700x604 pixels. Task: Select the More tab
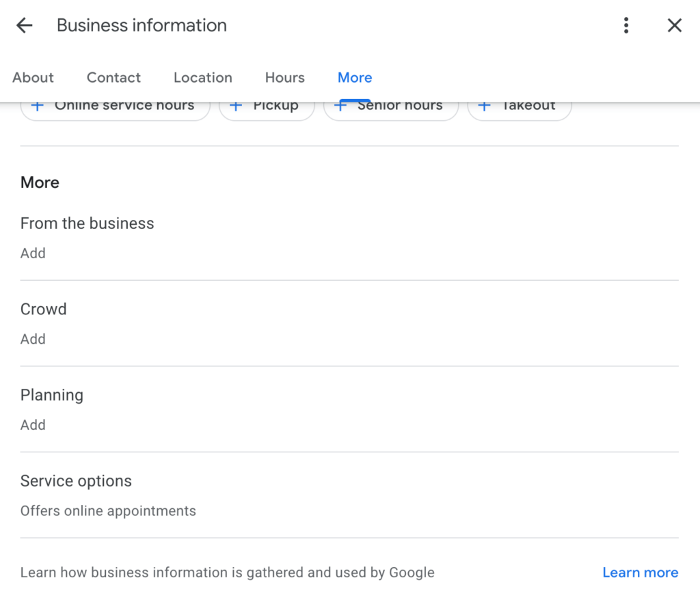pos(355,78)
